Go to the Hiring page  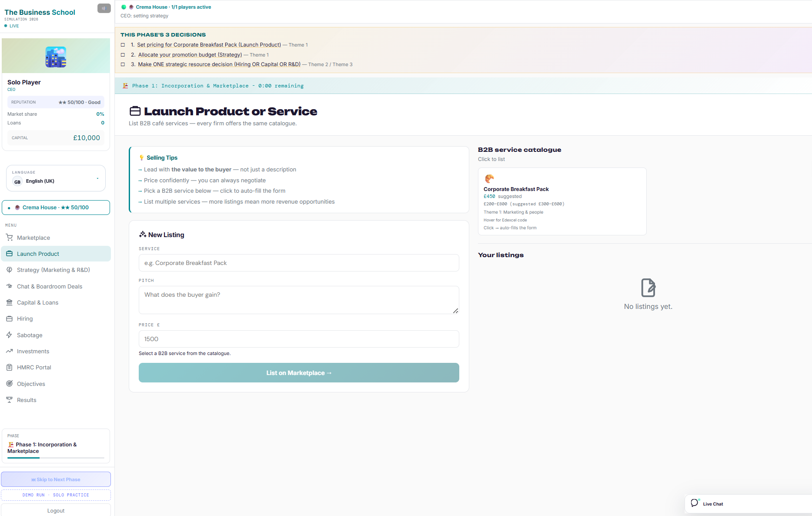click(x=56, y=318)
